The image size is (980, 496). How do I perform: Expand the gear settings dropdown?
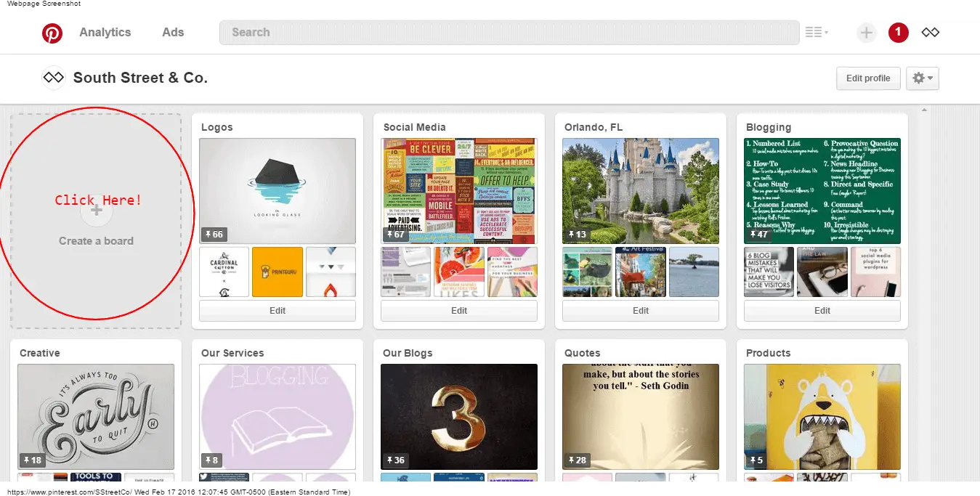point(923,78)
